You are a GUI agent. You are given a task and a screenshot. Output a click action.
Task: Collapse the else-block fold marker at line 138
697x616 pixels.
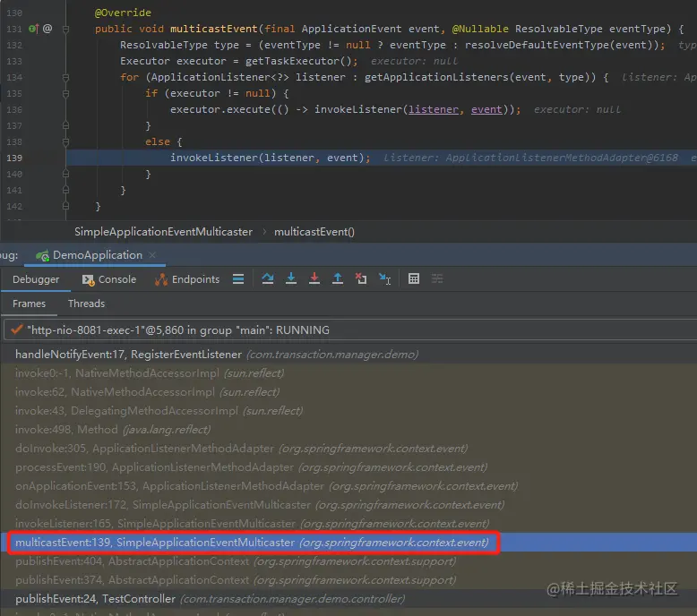tap(65, 142)
